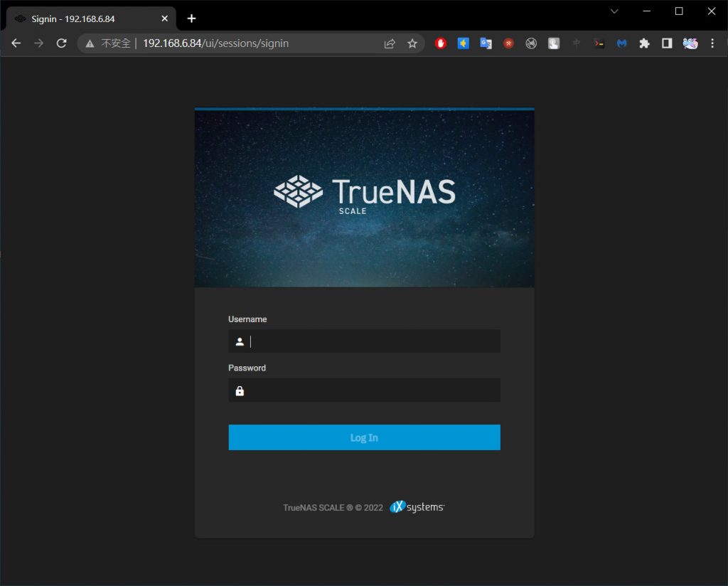Screen dimensions: 728x586
Task: Open the Extensions puzzle piece menu
Action: pos(644,43)
